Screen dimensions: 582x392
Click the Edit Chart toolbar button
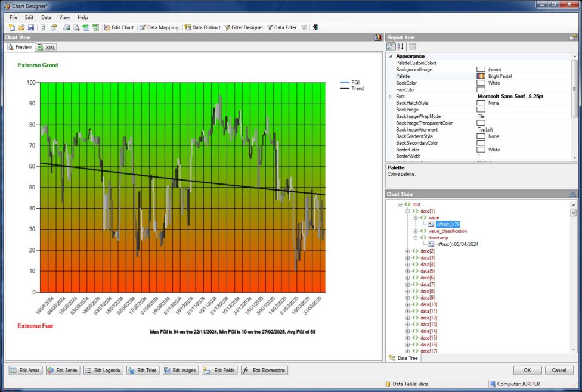point(119,27)
